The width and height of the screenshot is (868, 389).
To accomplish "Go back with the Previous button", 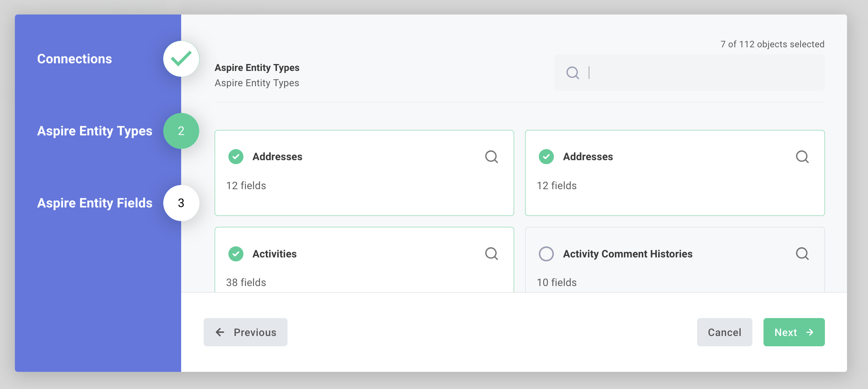I will [245, 332].
